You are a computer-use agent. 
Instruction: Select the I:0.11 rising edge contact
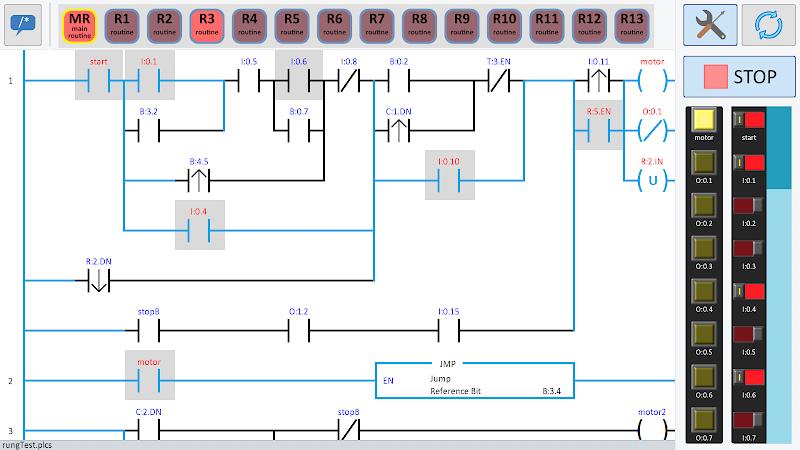[x=598, y=81]
